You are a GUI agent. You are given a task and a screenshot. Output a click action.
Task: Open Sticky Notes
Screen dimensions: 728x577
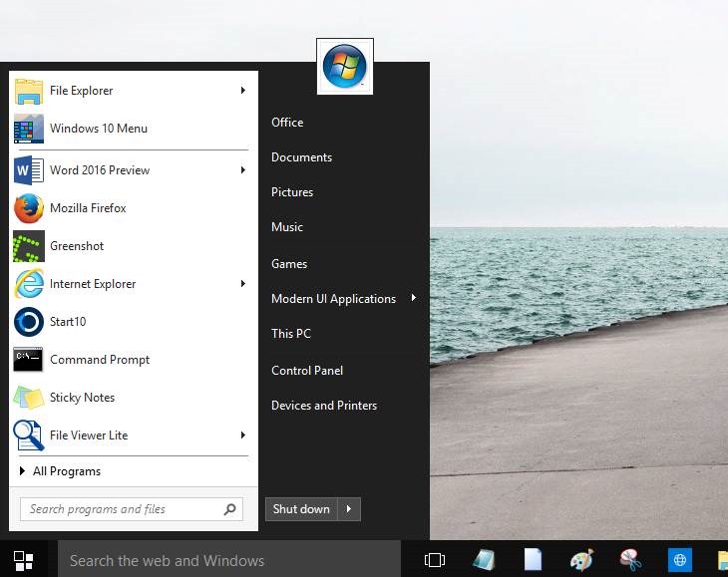tap(82, 398)
